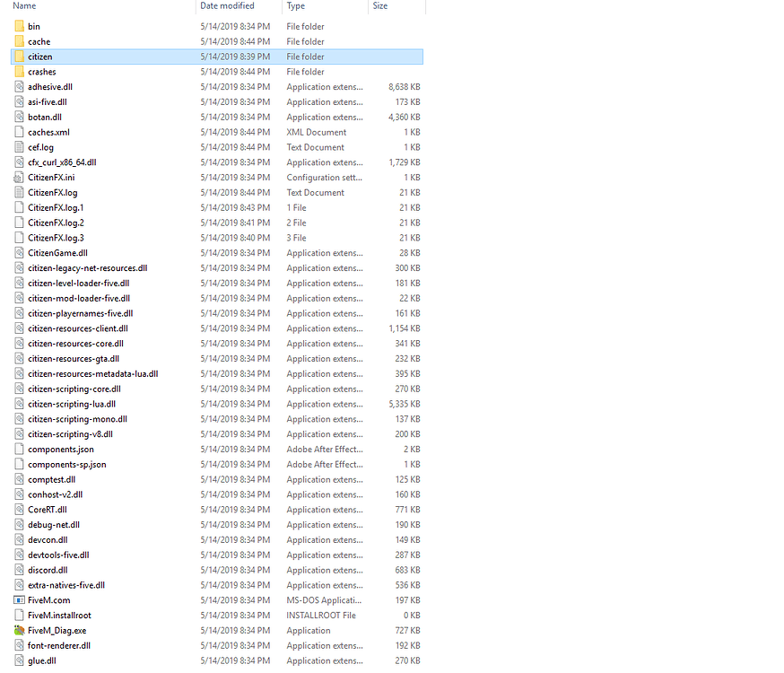Click the FiveM_Diag.exe snail icon
This screenshot has height=673, width=784.
19,630
